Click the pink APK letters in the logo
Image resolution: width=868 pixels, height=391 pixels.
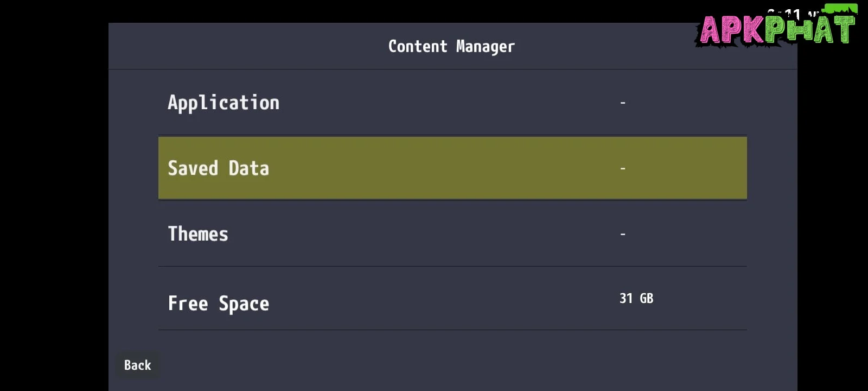click(x=732, y=29)
